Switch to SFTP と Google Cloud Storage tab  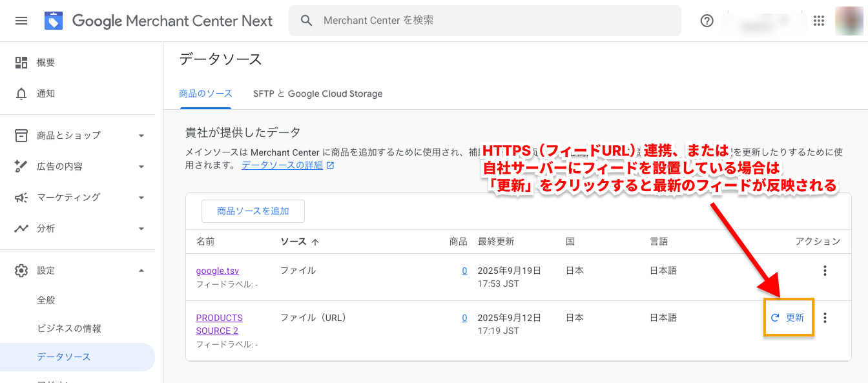click(318, 94)
